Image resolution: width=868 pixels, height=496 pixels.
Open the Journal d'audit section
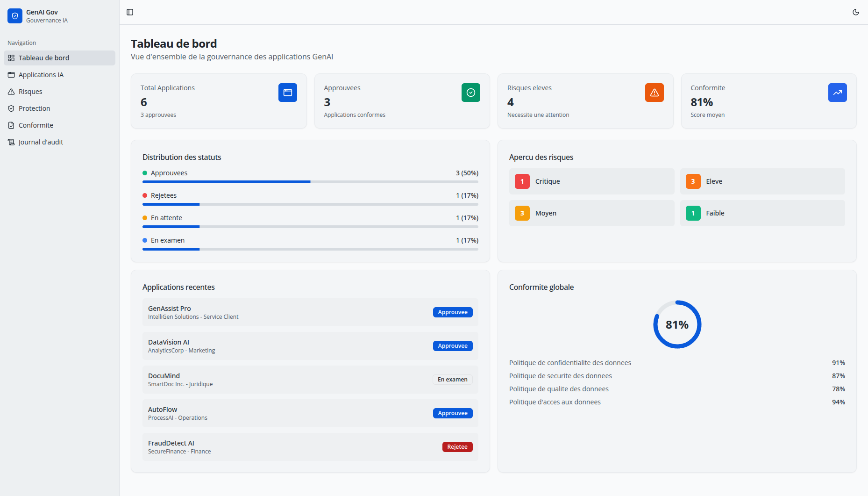[41, 142]
